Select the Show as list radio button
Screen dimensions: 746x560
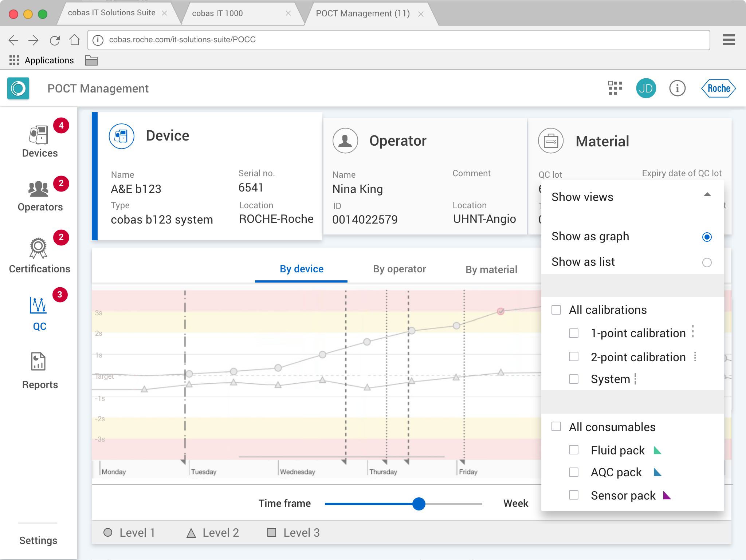[707, 263]
